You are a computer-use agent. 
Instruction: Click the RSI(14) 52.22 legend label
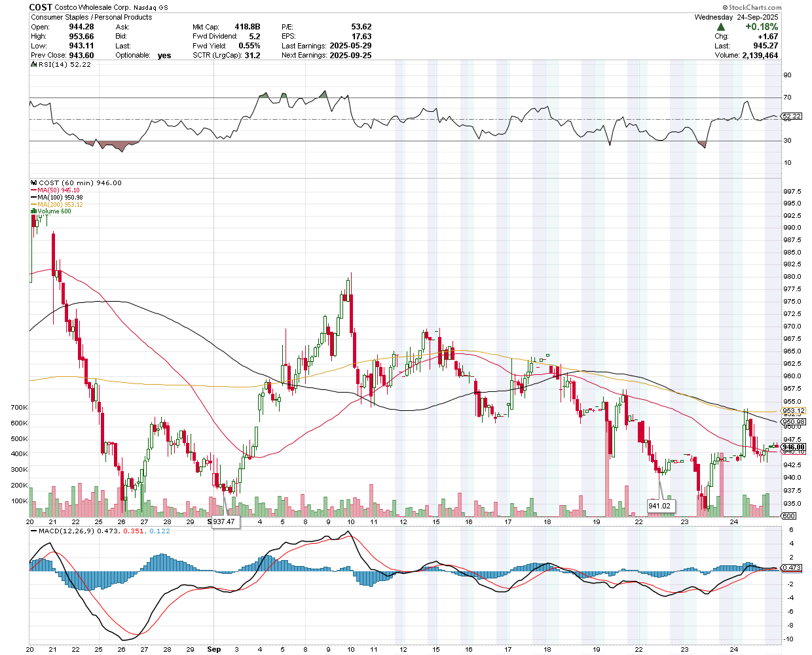[x=65, y=64]
